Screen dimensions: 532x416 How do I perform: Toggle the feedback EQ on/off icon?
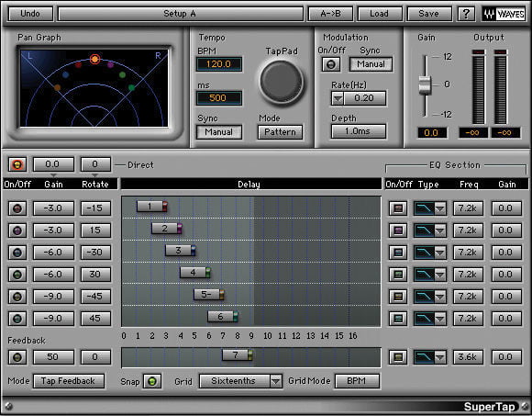(x=398, y=357)
